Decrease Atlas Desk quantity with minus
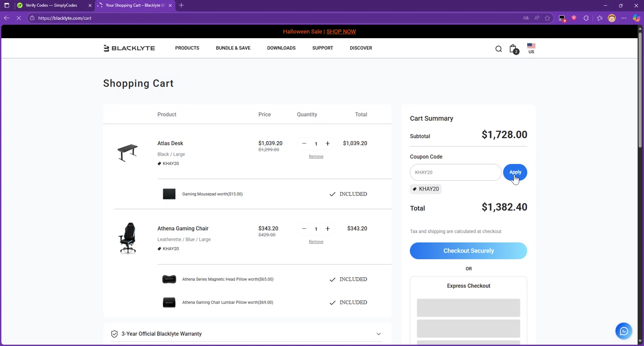Screen dimensions: 644x346 pos(304,143)
